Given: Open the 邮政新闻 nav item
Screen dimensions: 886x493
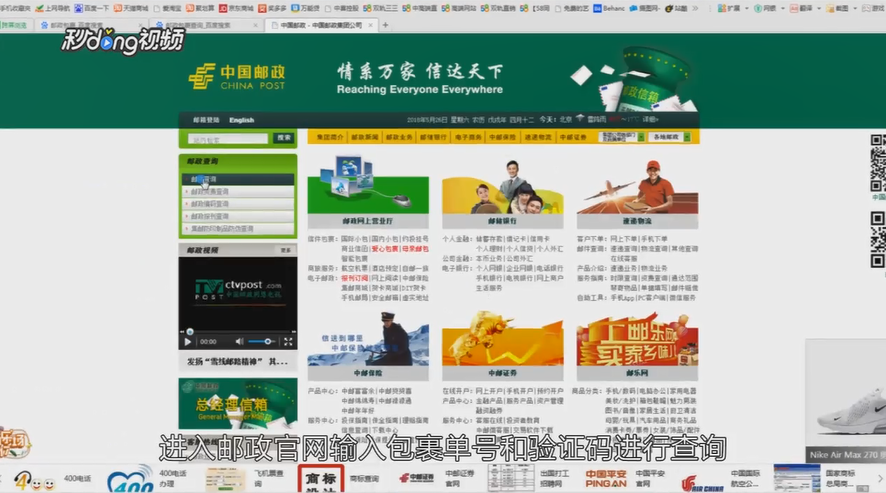Looking at the screenshot, I should (364, 137).
